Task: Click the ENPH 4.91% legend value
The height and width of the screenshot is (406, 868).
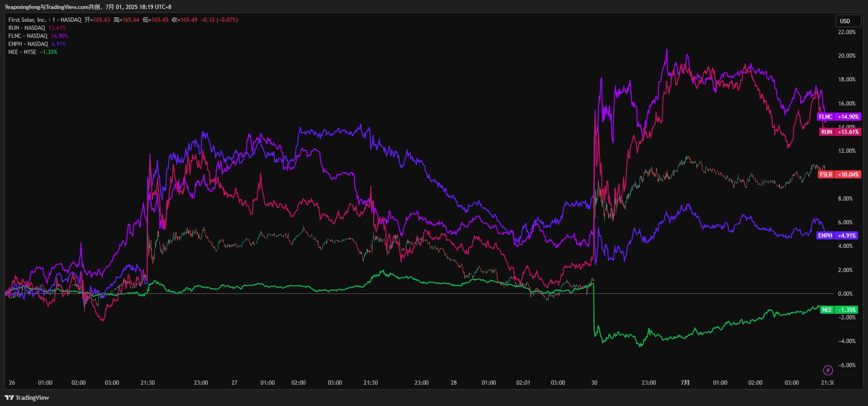Action: [59, 44]
